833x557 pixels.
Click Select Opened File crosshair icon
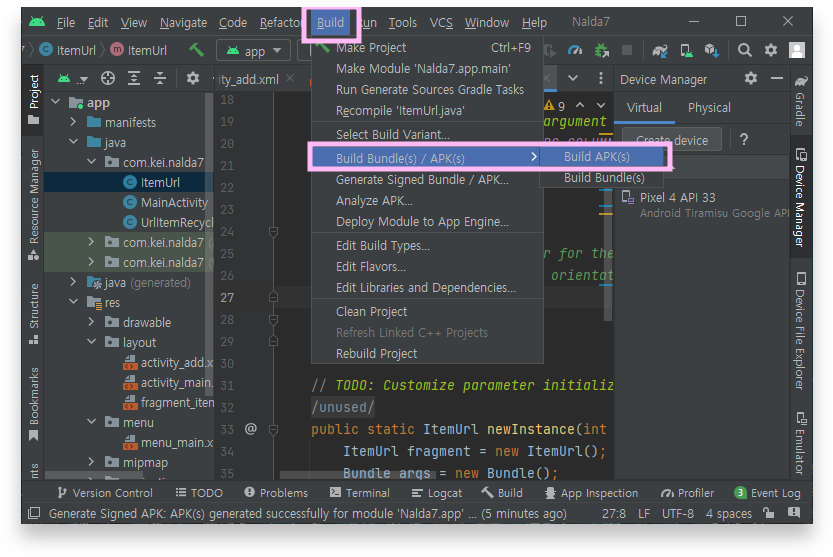tap(108, 79)
